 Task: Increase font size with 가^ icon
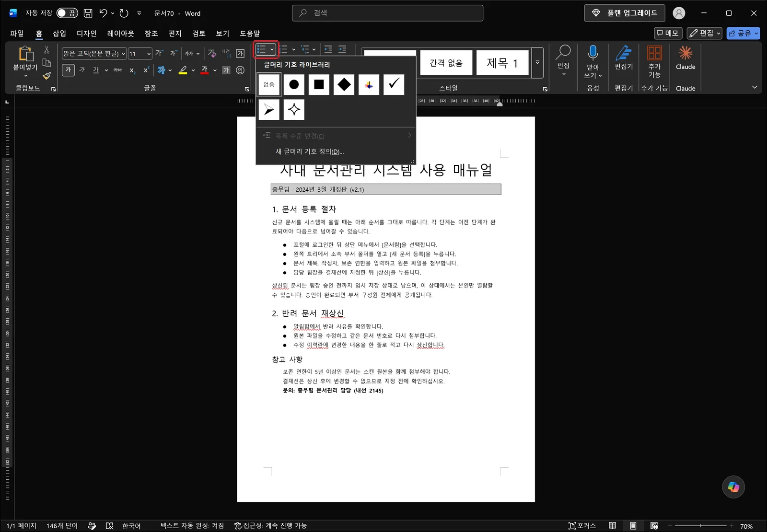click(x=159, y=53)
